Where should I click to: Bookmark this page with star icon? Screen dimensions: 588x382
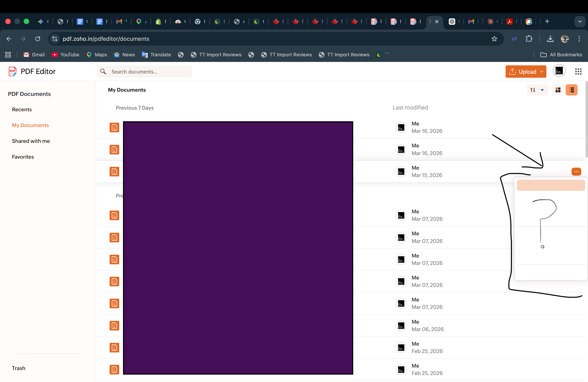pyautogui.click(x=494, y=39)
